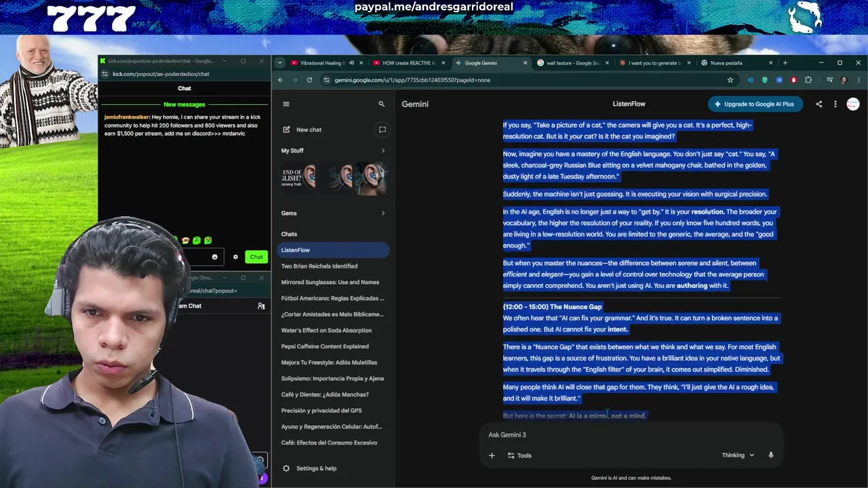Open Chrome's three-dot menu
The height and width of the screenshot is (488, 868).
pos(858,80)
